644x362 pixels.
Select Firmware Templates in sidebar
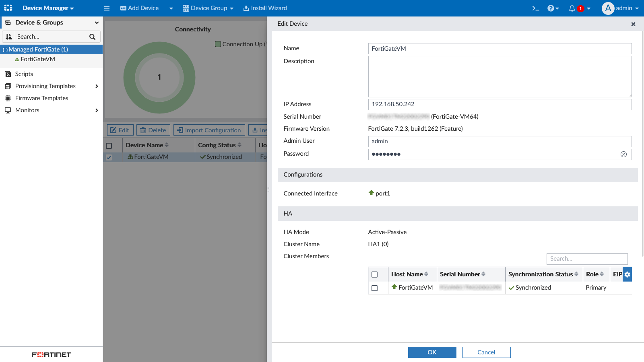[x=41, y=98]
